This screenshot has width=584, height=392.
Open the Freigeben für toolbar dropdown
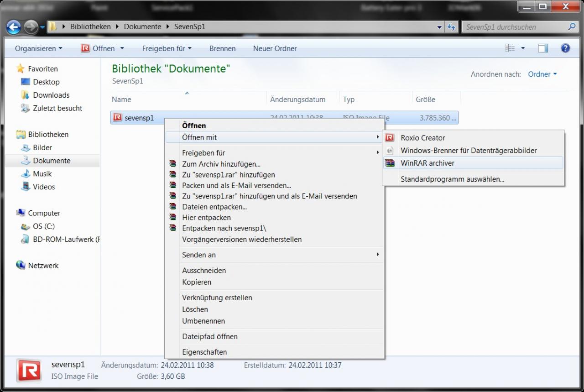pos(167,48)
